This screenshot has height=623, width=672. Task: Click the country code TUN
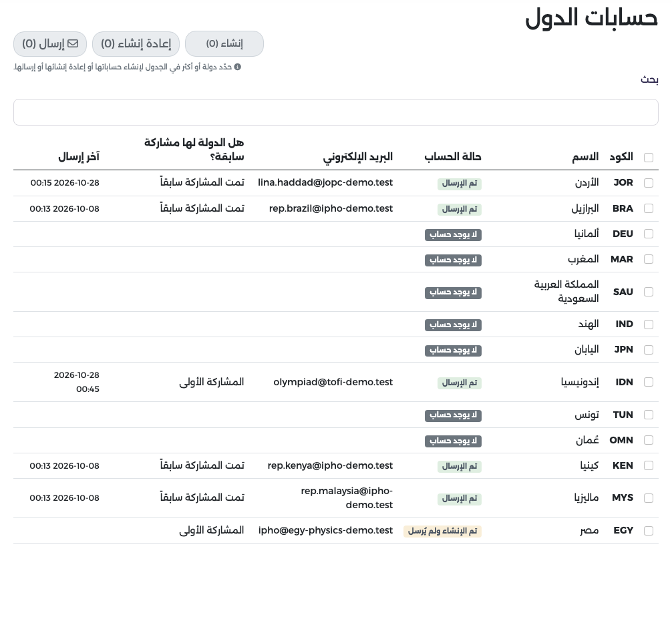pos(623,415)
